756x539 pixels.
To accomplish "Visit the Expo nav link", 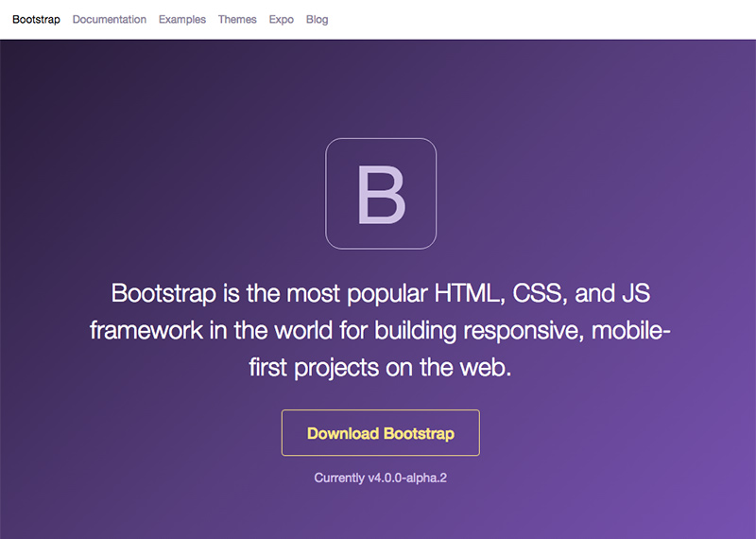I will (x=281, y=19).
